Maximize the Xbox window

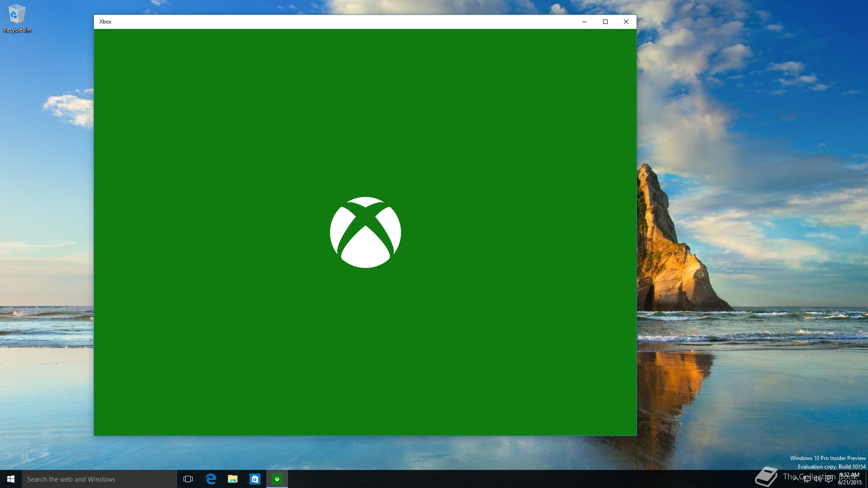[x=605, y=22]
